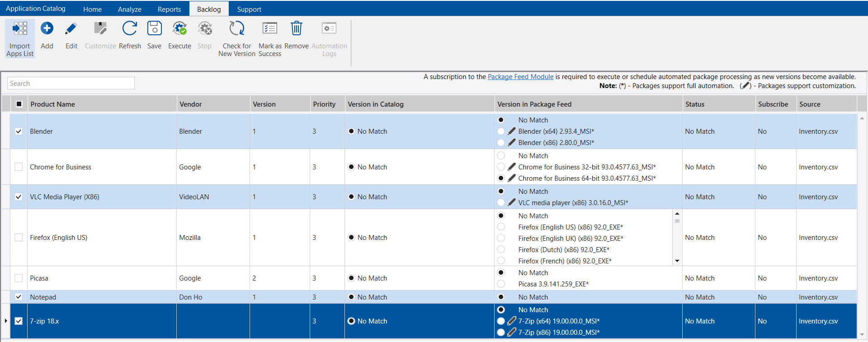
Task: Click Firefox package list scroll down arrow
Action: click(677, 261)
